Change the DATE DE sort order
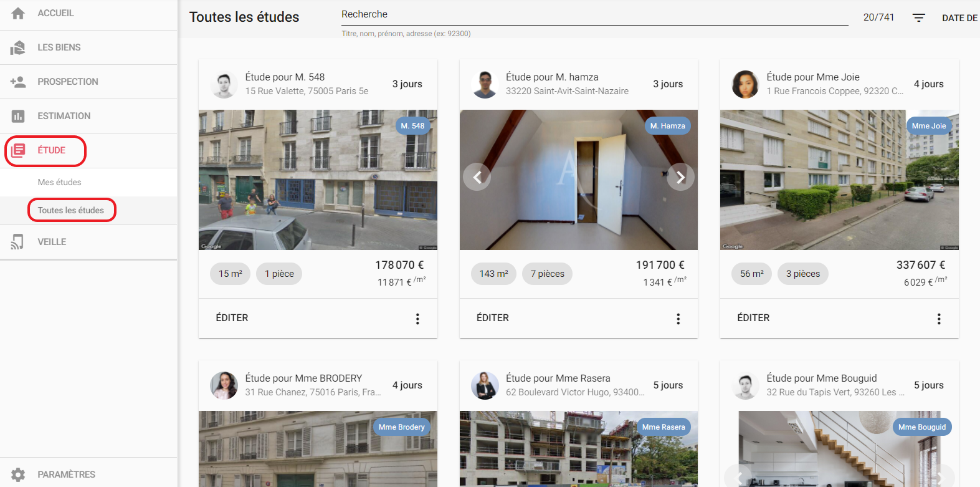Image resolution: width=980 pixels, height=487 pixels. (x=960, y=18)
